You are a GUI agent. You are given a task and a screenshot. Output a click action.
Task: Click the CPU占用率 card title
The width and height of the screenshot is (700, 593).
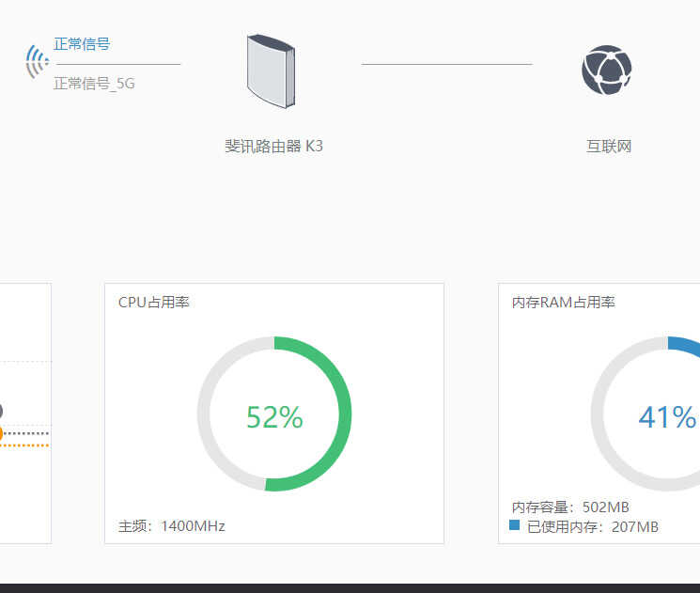[154, 303]
